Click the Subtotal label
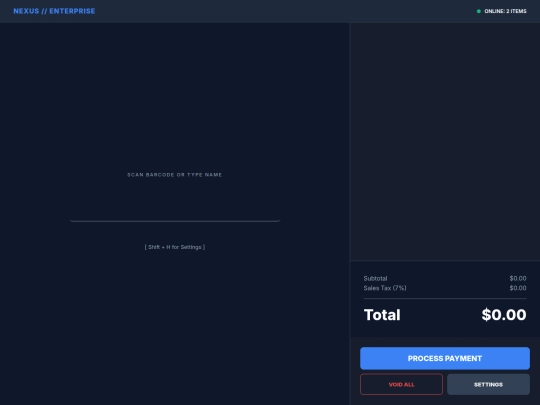The image size is (540, 405). pyautogui.click(x=375, y=278)
